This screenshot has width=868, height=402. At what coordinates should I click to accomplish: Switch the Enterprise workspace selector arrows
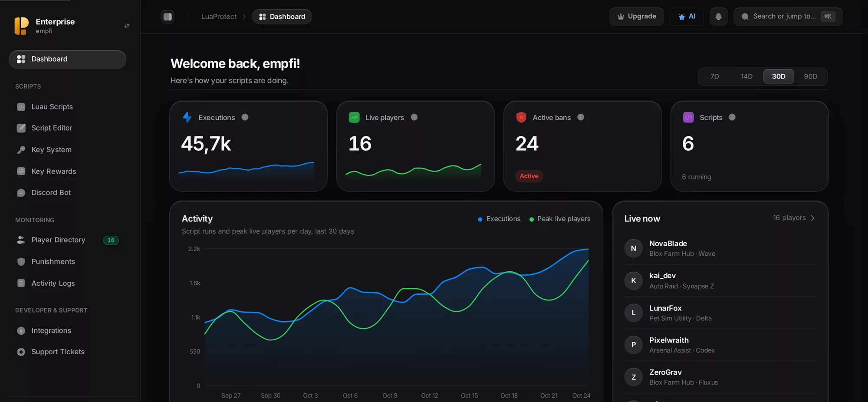127,26
